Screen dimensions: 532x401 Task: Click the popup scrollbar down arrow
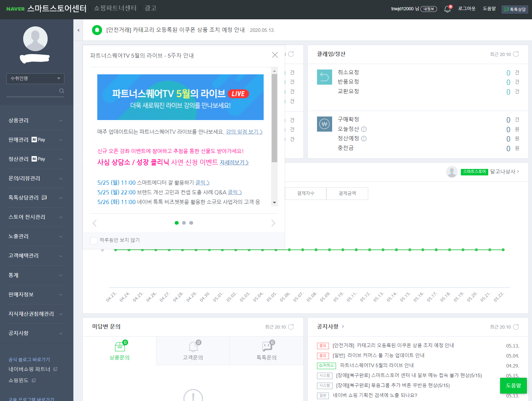tap(274, 203)
